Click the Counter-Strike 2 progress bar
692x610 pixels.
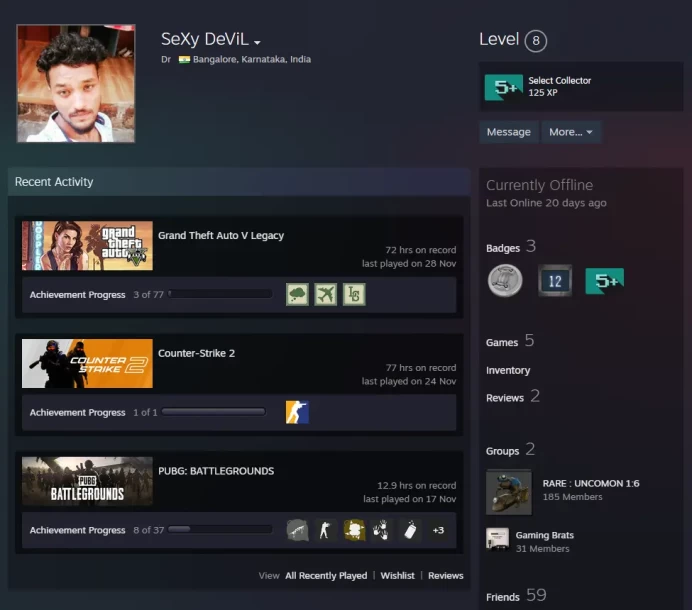[x=214, y=412]
